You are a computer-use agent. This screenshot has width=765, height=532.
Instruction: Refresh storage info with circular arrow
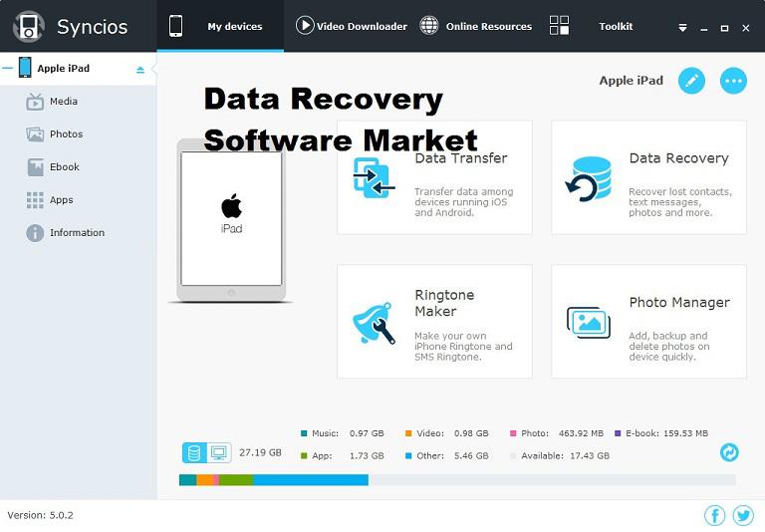(729, 452)
